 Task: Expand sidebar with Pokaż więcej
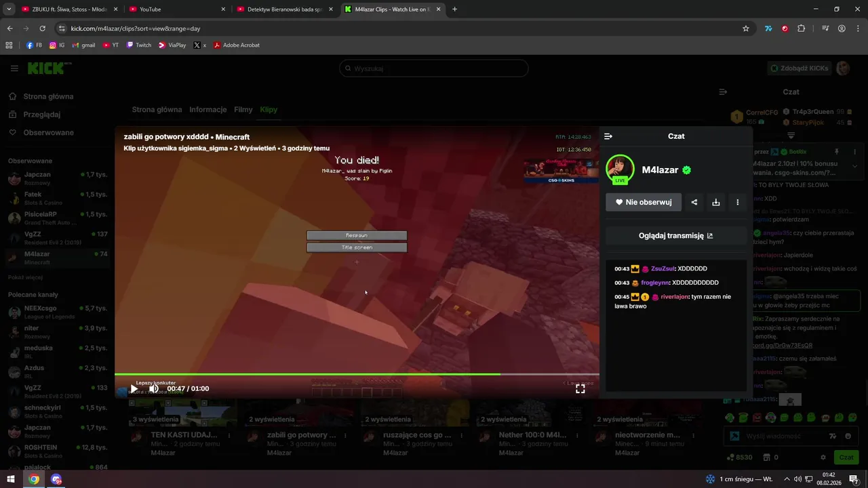point(26,277)
